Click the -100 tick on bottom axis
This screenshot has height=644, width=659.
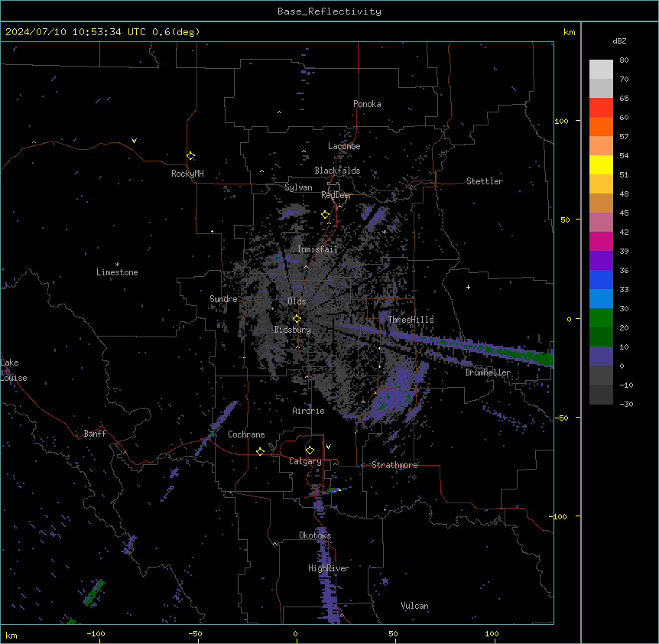tap(96, 633)
